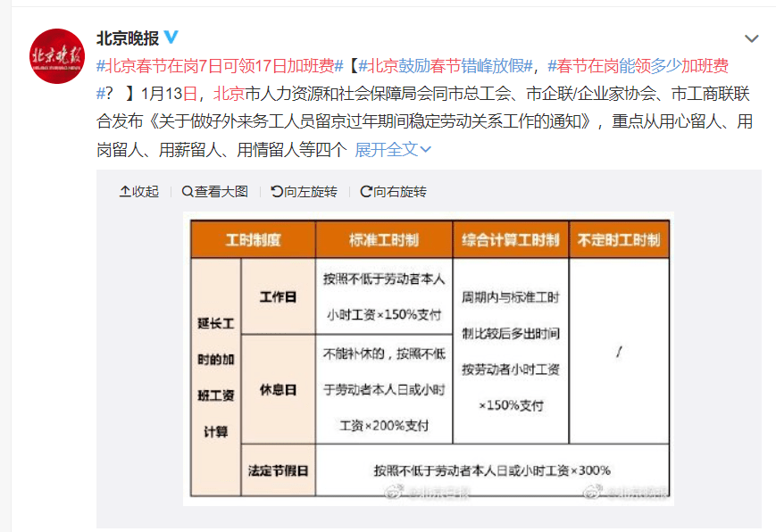The width and height of the screenshot is (776, 532).
Task: Click the 综合计算工时制 column header in image
Action: 511,240
